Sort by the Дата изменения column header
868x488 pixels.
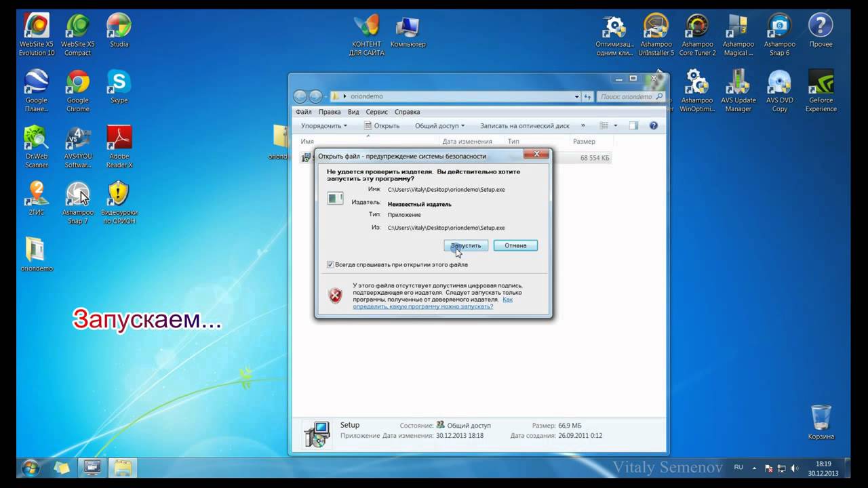point(467,142)
